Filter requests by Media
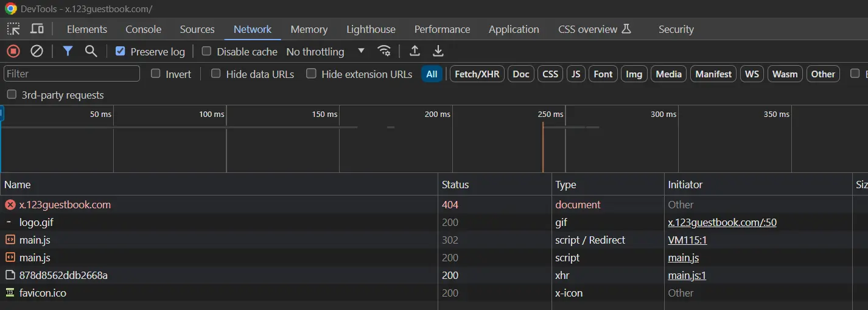Viewport: 868px width, 310px height. pyautogui.click(x=668, y=74)
